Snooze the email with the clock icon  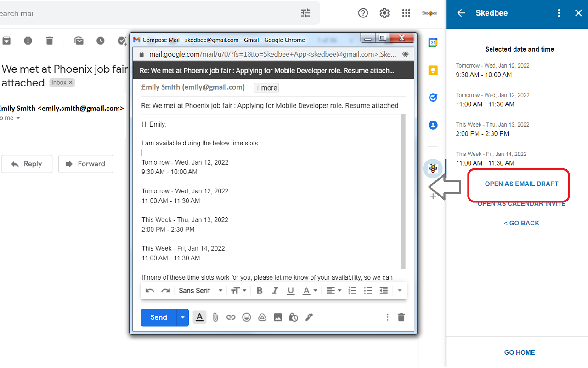[x=101, y=41]
